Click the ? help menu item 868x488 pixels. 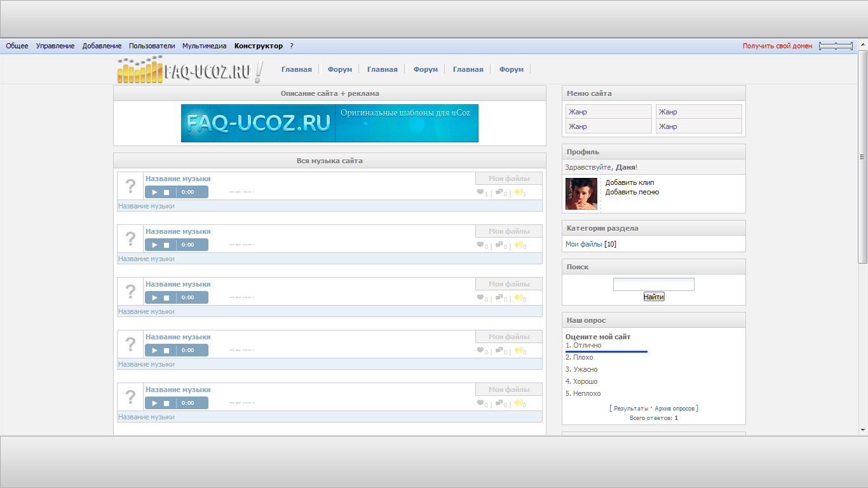point(292,46)
